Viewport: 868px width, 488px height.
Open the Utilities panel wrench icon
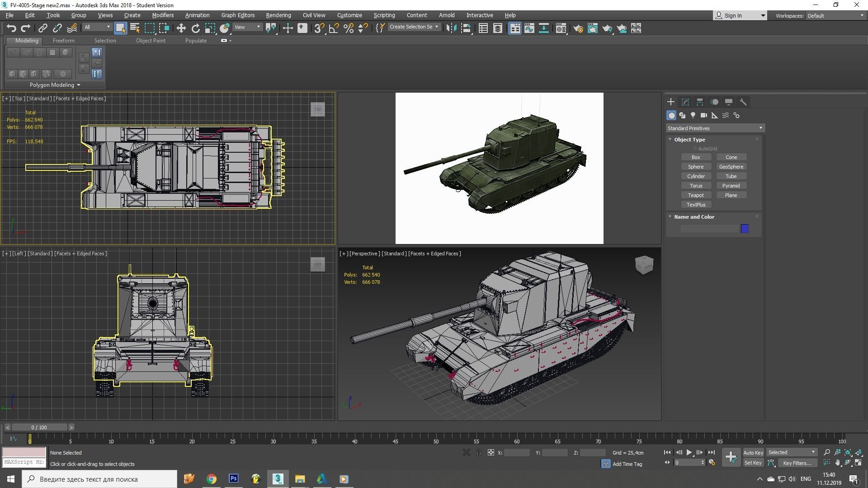[743, 102]
